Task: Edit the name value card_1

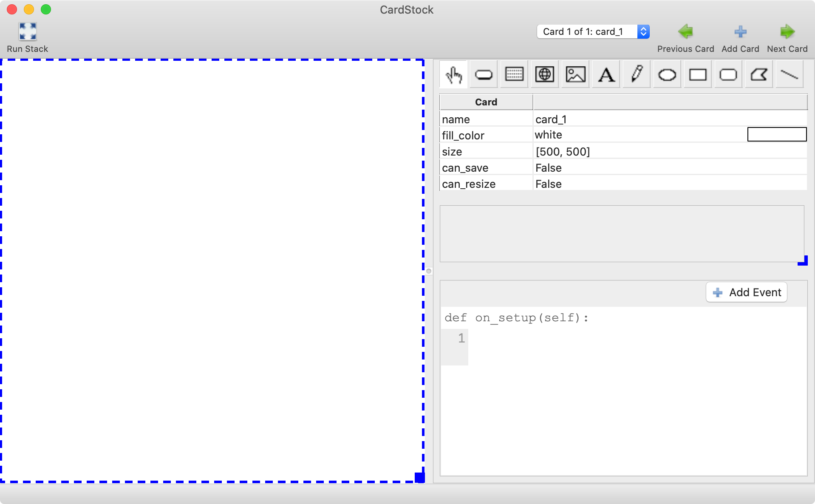Action: [670, 119]
